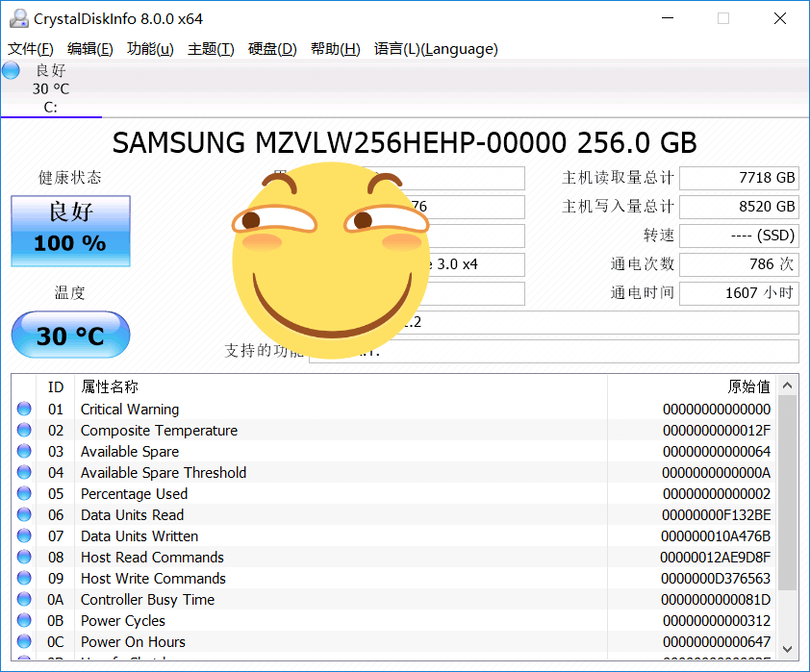This screenshot has height=672, width=810.
Task: Click raw value 000000010A476B
Action: pyautogui.click(x=716, y=536)
